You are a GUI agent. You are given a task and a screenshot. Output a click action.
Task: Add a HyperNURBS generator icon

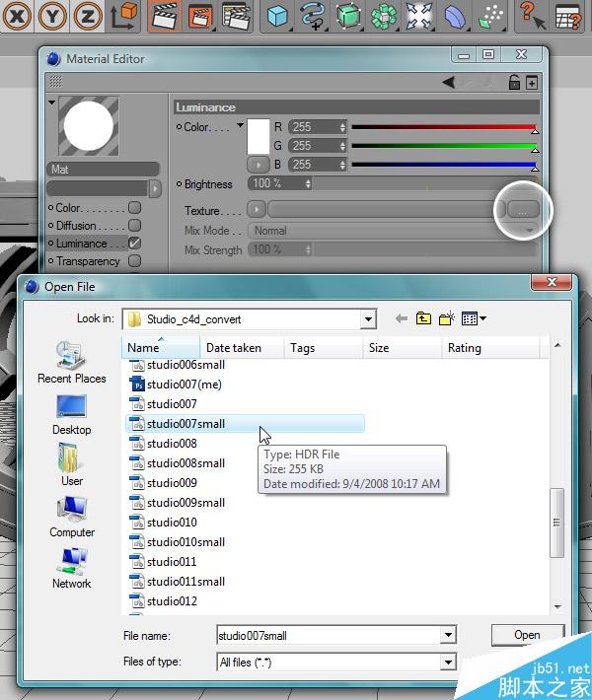click(348, 16)
